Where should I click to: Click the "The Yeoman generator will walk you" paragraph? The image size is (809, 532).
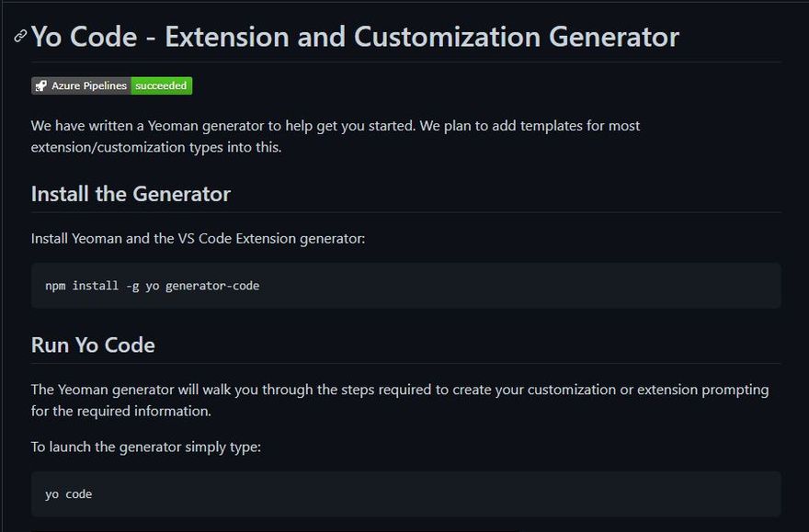[400, 390]
